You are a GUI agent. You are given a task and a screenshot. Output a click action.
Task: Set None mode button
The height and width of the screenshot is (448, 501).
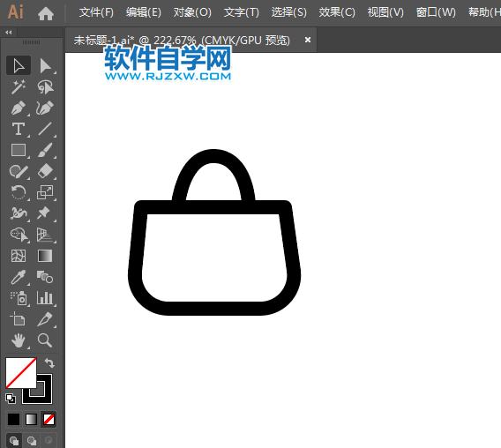(x=49, y=419)
